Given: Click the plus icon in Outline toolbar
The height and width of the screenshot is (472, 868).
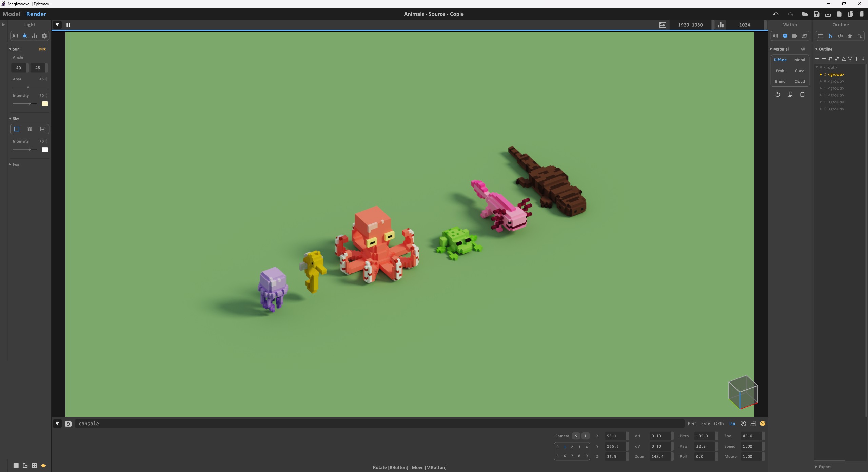Looking at the screenshot, I should point(817,59).
